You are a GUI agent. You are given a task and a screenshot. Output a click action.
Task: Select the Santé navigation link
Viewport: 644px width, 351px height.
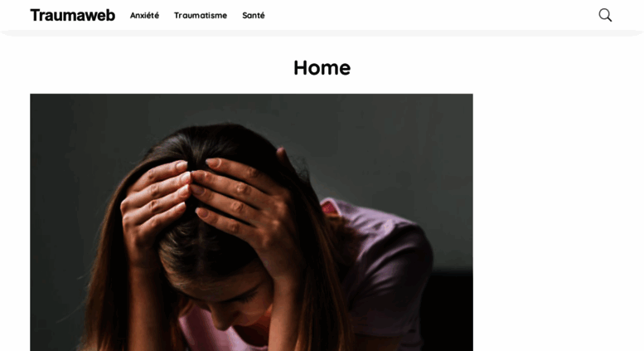point(254,15)
